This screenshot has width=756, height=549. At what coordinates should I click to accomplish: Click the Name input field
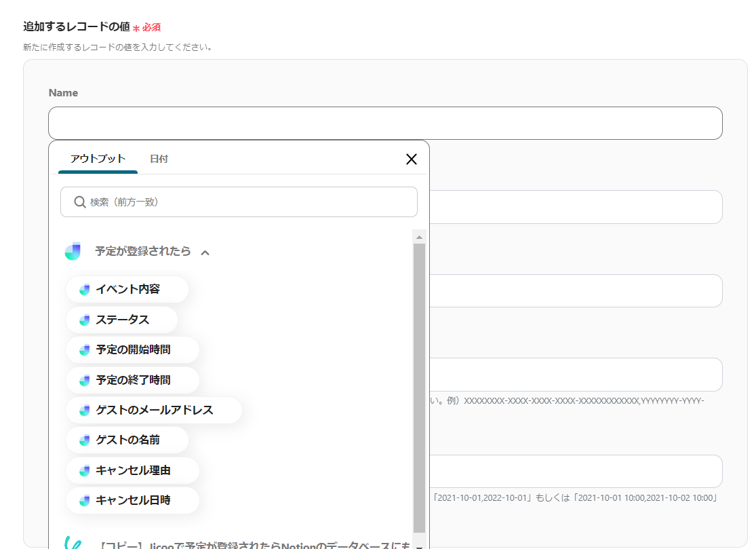[x=385, y=123]
